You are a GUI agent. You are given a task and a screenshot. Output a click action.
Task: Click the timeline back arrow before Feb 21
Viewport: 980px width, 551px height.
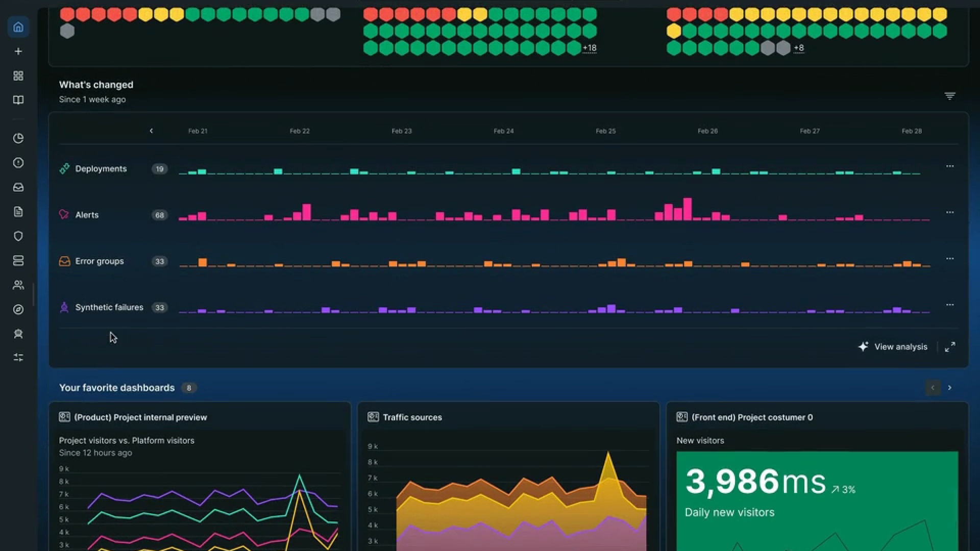(x=151, y=131)
